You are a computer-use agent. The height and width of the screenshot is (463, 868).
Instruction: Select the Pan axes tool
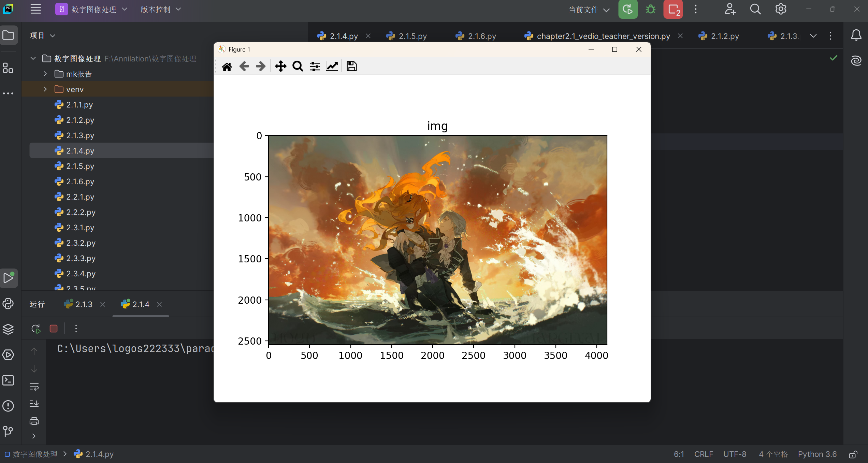point(280,66)
